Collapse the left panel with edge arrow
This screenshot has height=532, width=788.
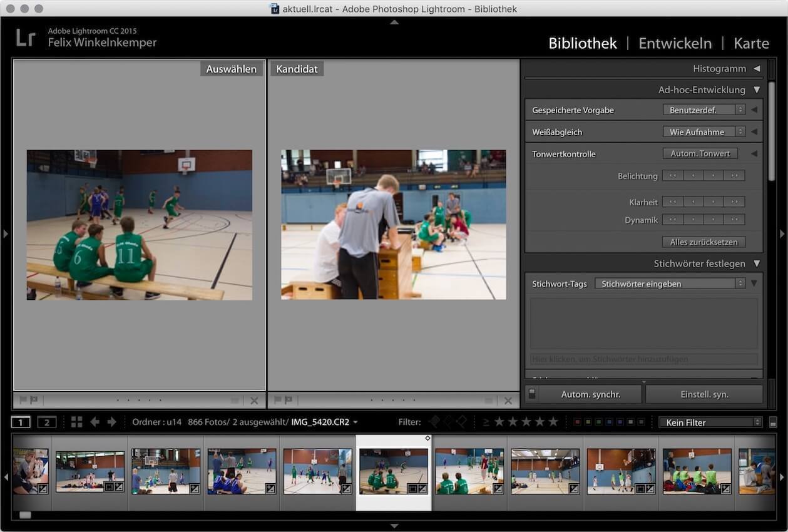[6, 234]
